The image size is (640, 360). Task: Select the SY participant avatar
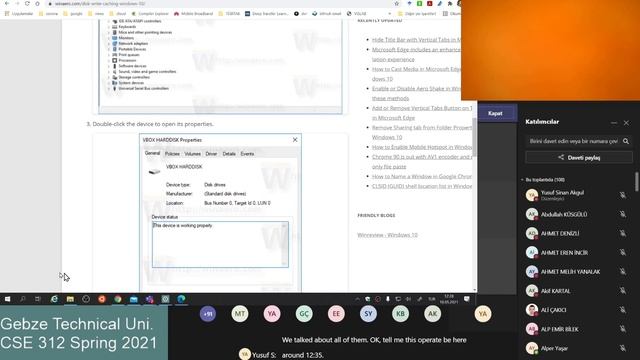[368, 314]
